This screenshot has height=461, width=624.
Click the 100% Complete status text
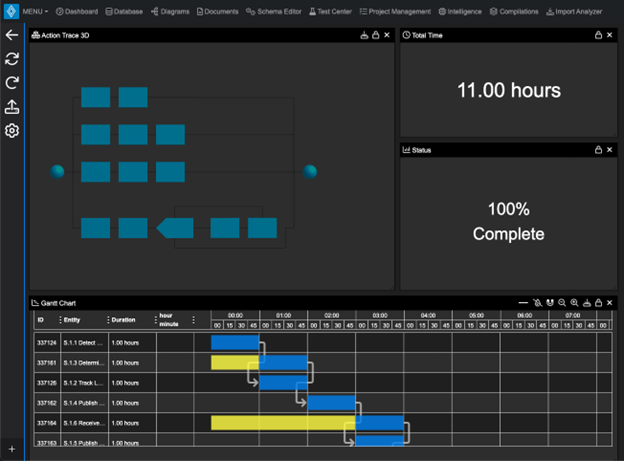coord(509,221)
